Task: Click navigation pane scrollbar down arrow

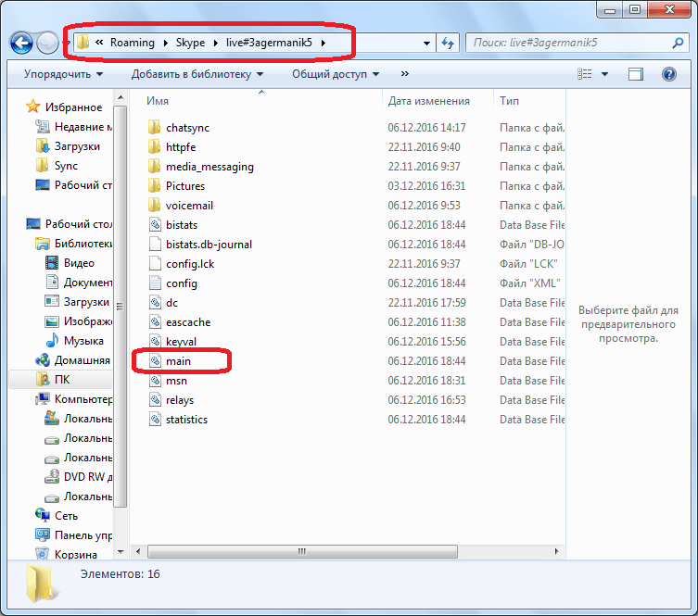Action: click(121, 551)
